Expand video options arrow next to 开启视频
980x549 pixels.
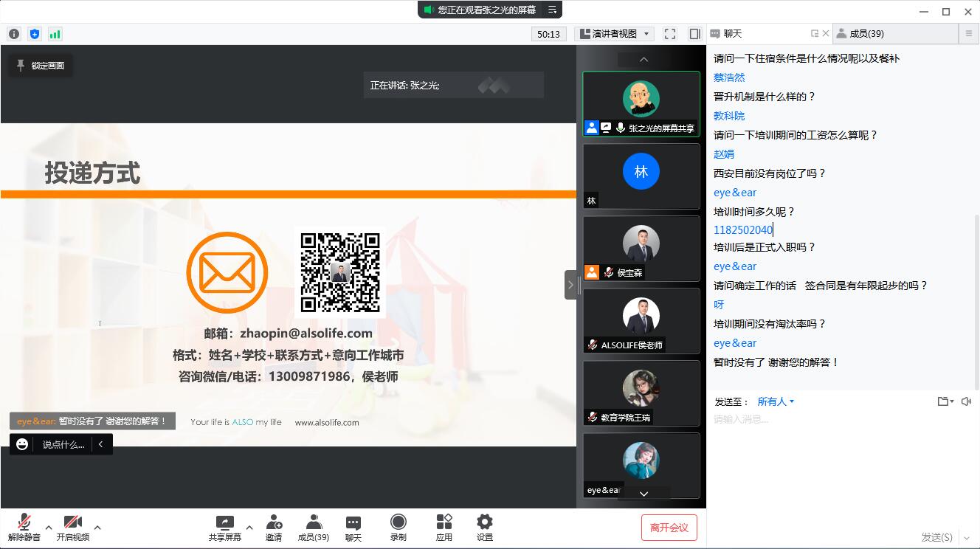(x=97, y=528)
